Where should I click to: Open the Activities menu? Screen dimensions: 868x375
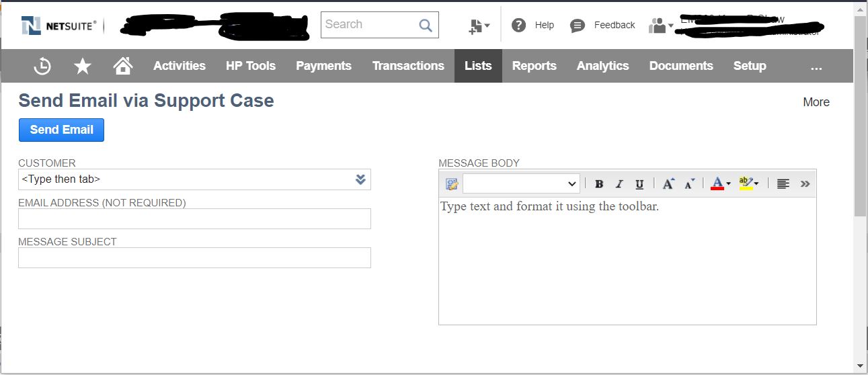pos(180,66)
